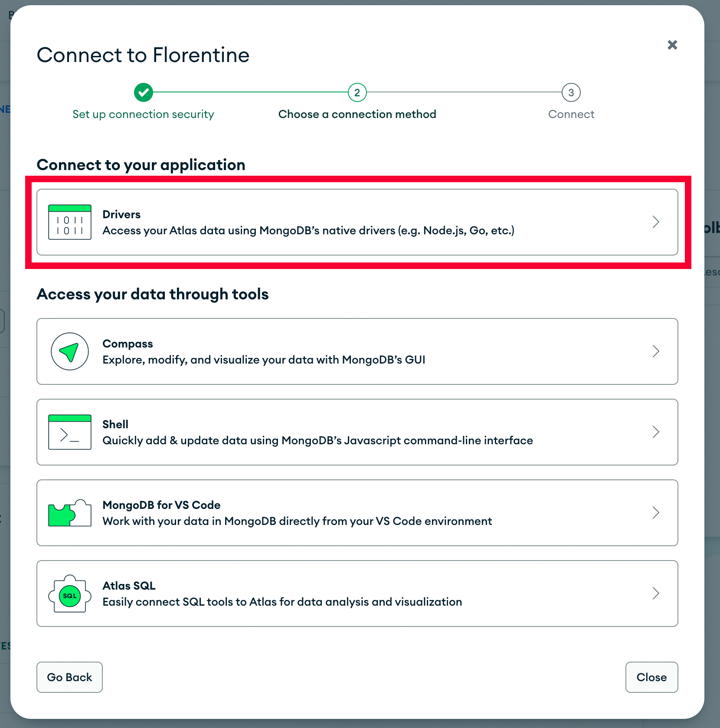Open Compass option via its chevron arrow
The image size is (720, 728).
point(656,351)
